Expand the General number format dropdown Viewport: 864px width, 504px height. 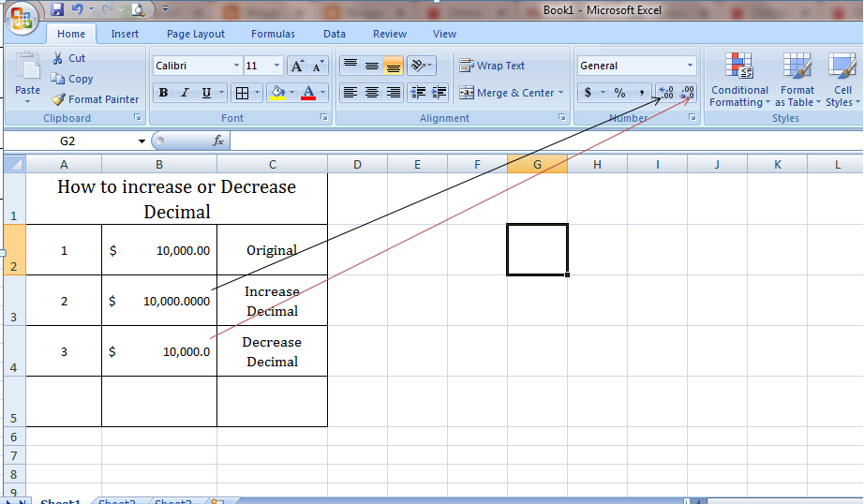[690, 66]
